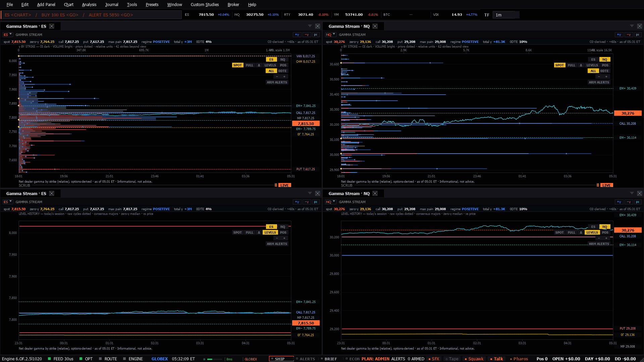This screenshot has height=362, width=644.
Task: Click the −γ button in bottom-left ES panel
Action: coord(307,202)
